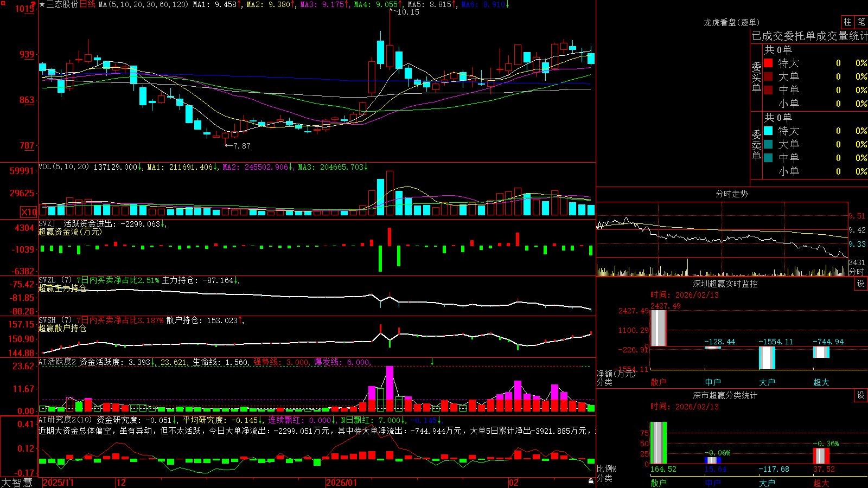Jump to the 2025/11 date marker
This screenshot has height=488, width=868.
click(58, 483)
